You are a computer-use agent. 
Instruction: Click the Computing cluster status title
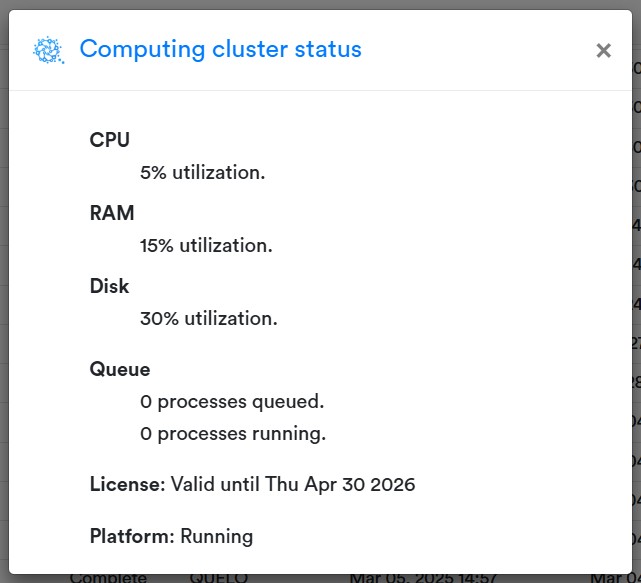coord(220,49)
